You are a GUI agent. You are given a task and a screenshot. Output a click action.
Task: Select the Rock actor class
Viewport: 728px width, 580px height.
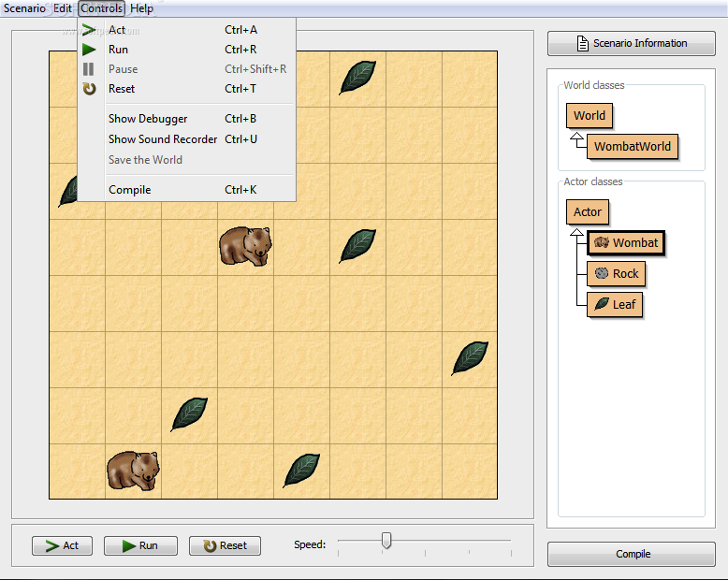click(616, 274)
